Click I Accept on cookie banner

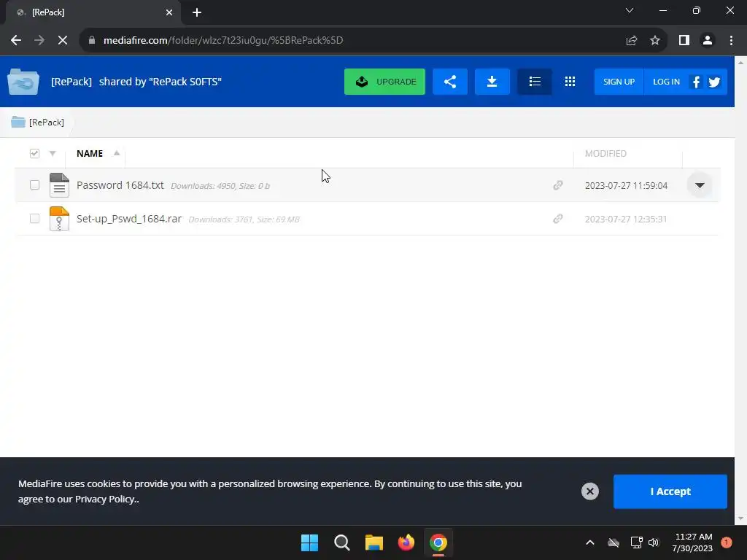click(x=670, y=491)
